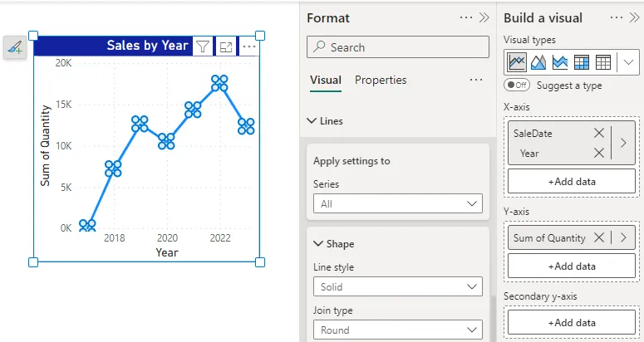Remove SaleDate field from X-axis

pyautogui.click(x=599, y=133)
